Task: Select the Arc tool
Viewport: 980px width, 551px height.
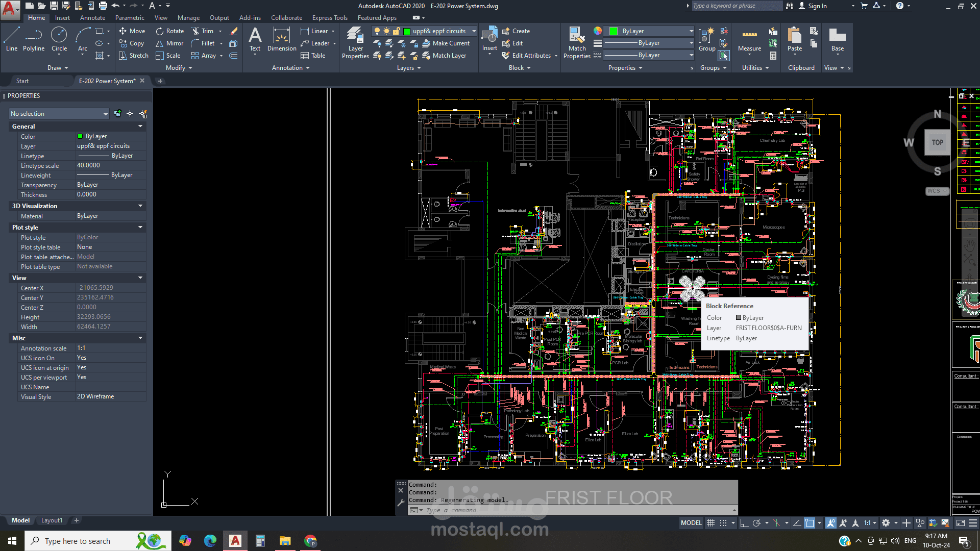Action: coord(83,40)
